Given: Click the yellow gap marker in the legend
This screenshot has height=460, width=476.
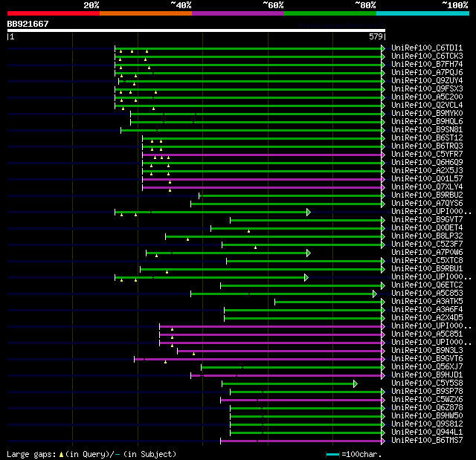Looking at the screenshot, I should [61, 455].
